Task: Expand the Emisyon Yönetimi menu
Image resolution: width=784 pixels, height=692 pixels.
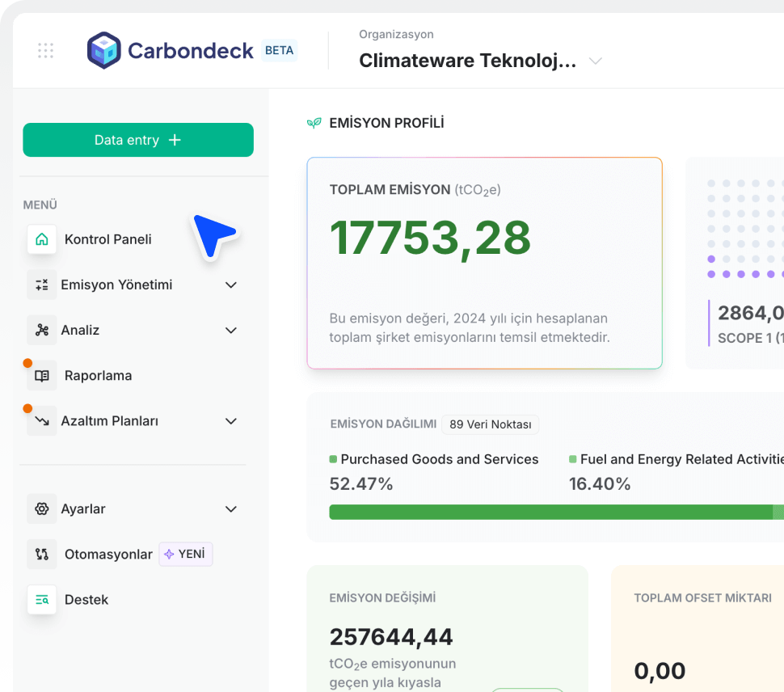Action: [x=231, y=285]
